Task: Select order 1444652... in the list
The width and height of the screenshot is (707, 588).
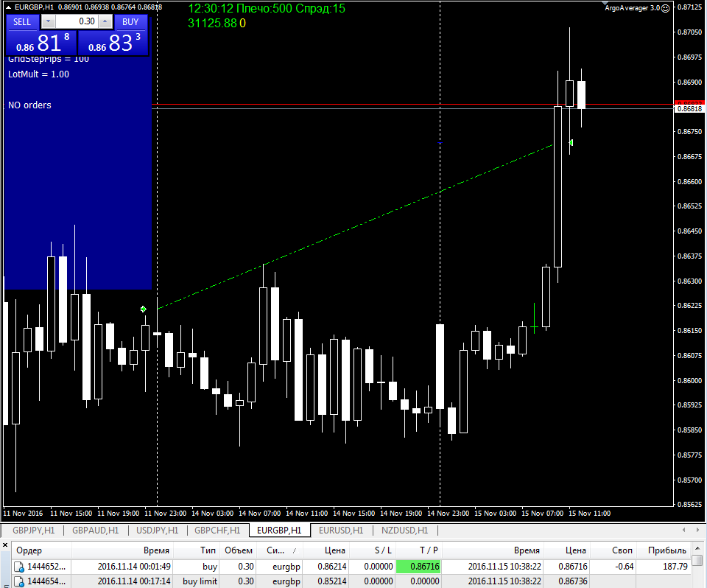Action: tap(46, 567)
